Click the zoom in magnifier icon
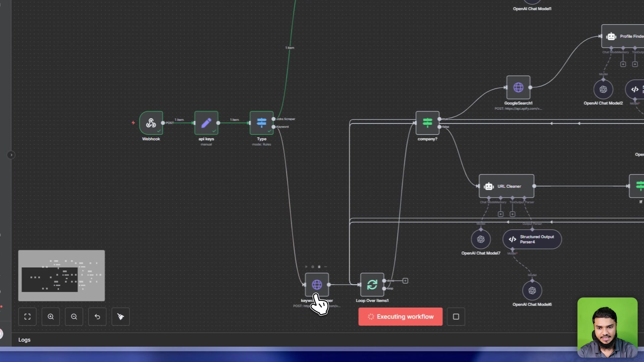The width and height of the screenshot is (644, 362). (51, 317)
